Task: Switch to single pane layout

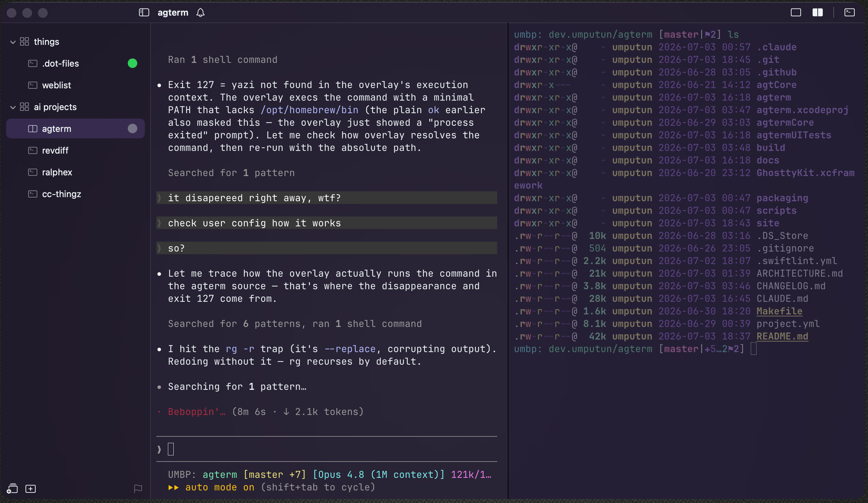Action: [796, 13]
